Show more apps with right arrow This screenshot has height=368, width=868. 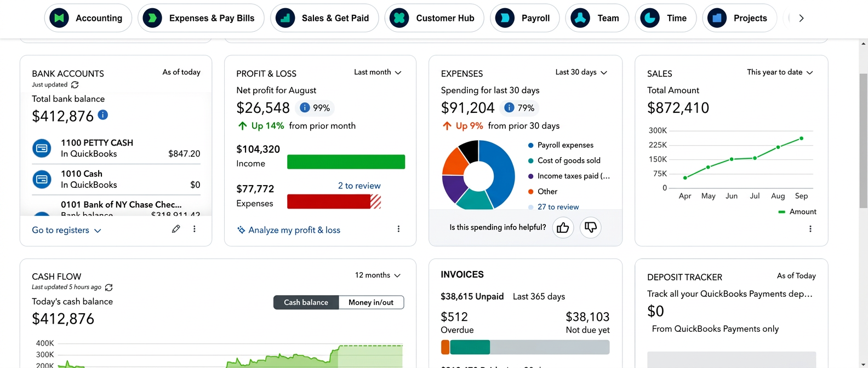tap(801, 18)
